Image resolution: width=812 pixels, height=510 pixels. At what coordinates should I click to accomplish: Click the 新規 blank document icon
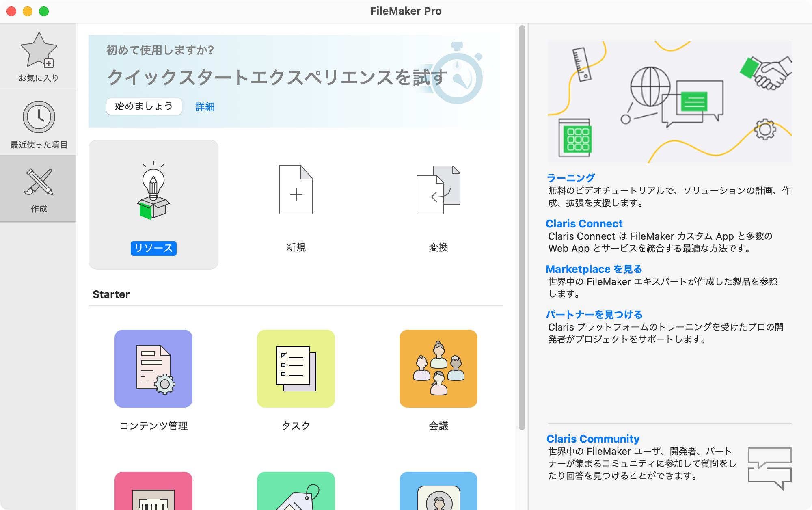point(296,190)
